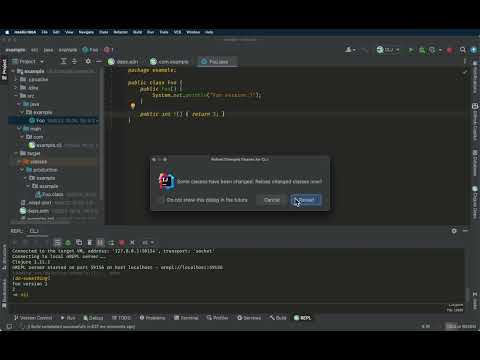Viewport: 480px width, 360px height.
Task: Select the CLJ tab in REPL panel
Action: coord(34,231)
